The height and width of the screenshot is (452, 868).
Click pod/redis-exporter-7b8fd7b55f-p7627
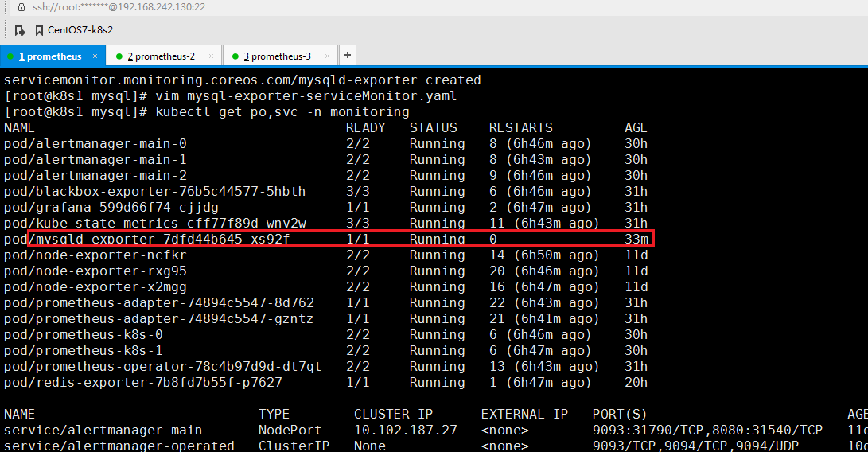click(143, 383)
